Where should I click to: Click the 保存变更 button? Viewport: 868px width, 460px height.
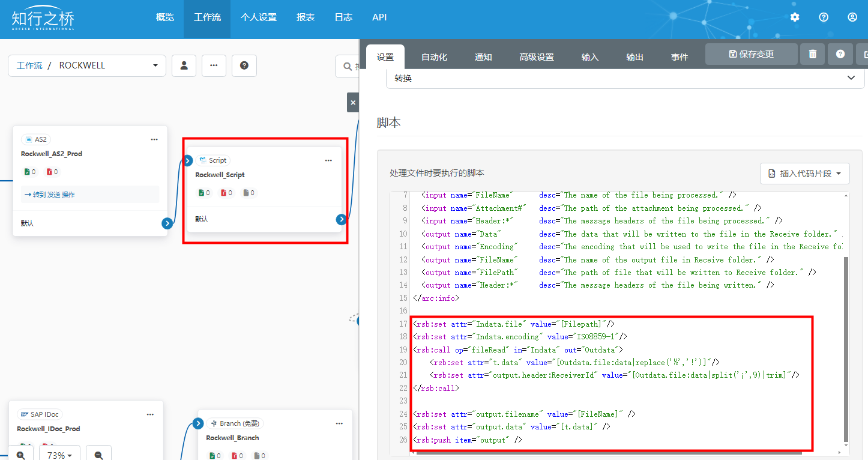[751, 54]
